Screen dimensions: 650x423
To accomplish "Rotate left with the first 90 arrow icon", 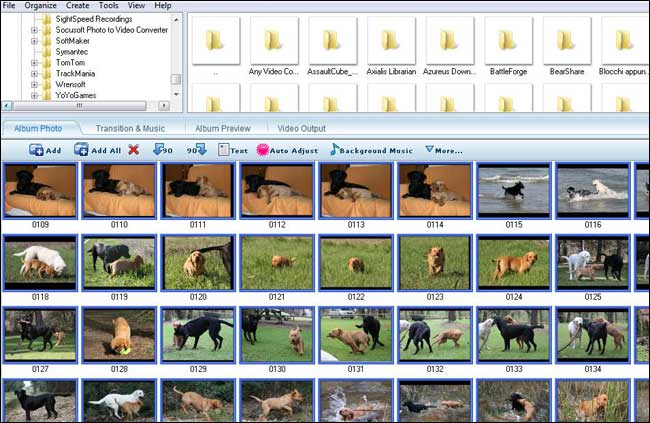I will click(158, 149).
